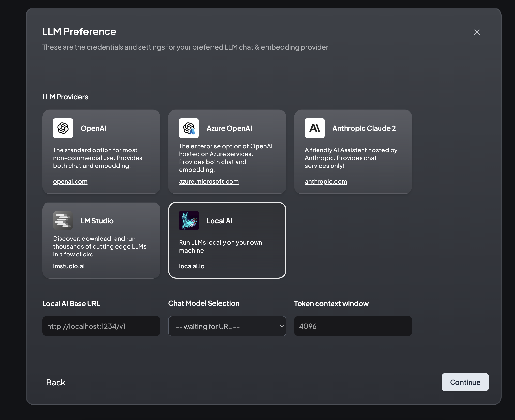Click the Azure OpenAI logo icon
The image size is (515, 420).
(189, 128)
